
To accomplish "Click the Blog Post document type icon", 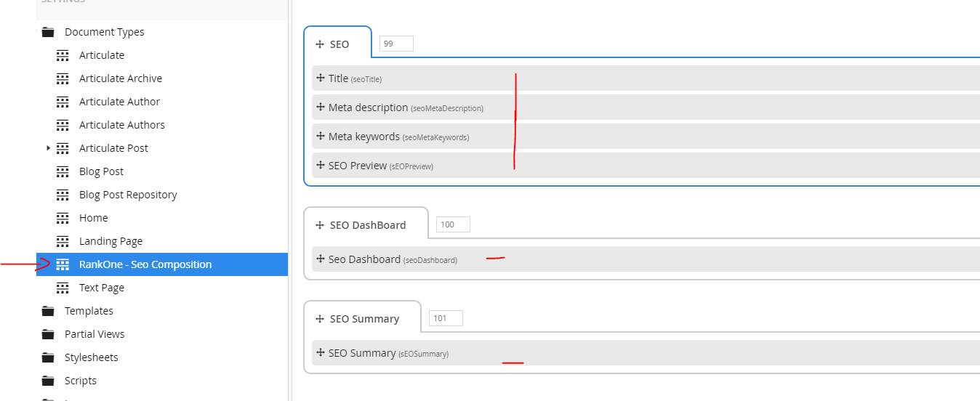I will coord(63,171).
